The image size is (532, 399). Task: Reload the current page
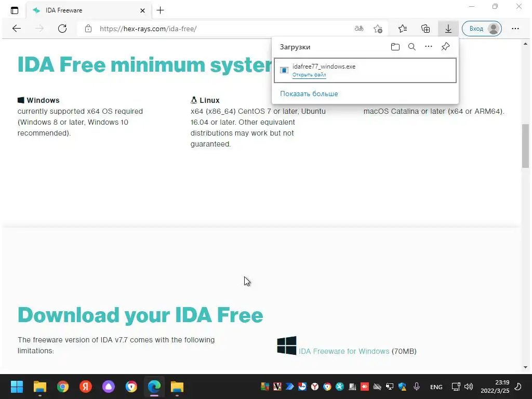tap(62, 29)
